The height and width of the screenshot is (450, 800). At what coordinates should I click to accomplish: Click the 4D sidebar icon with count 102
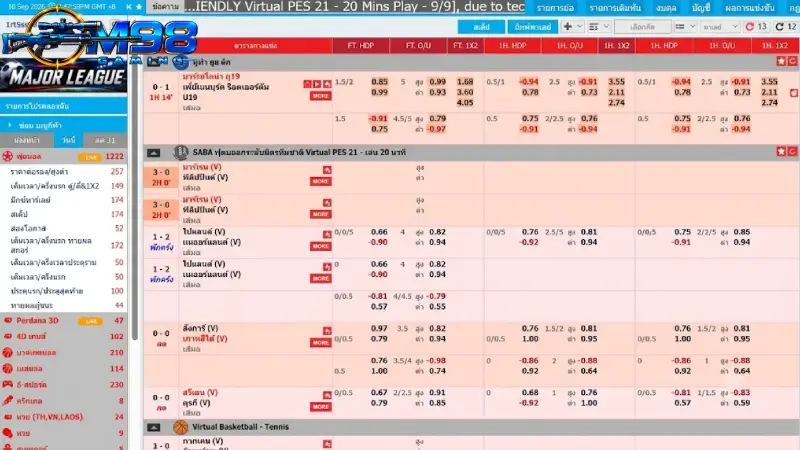click(7, 336)
